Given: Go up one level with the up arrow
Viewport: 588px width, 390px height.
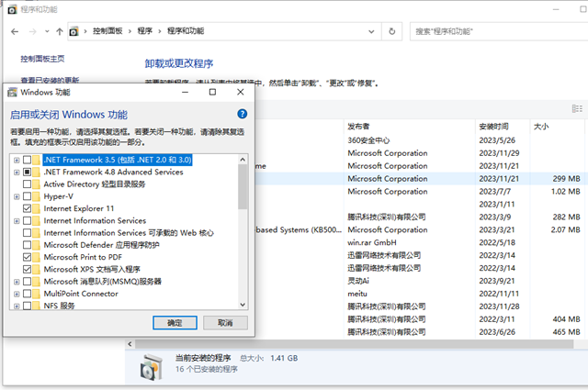Looking at the screenshot, I should [x=59, y=31].
